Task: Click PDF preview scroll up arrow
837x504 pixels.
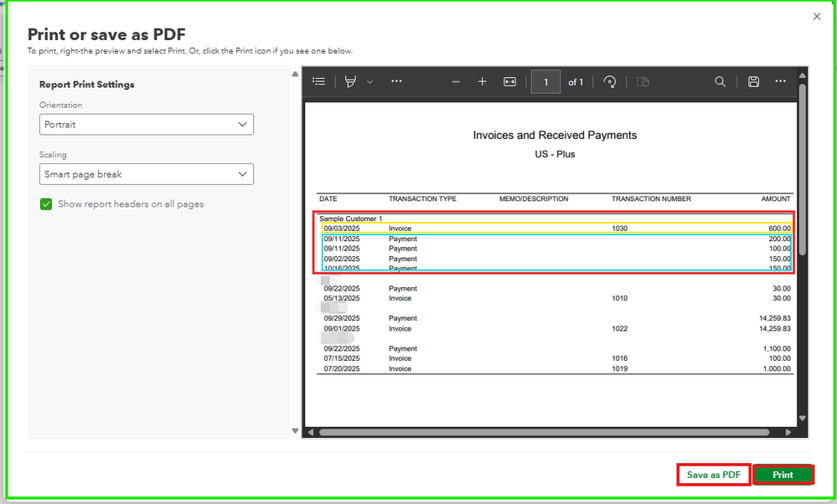Action: [802, 75]
